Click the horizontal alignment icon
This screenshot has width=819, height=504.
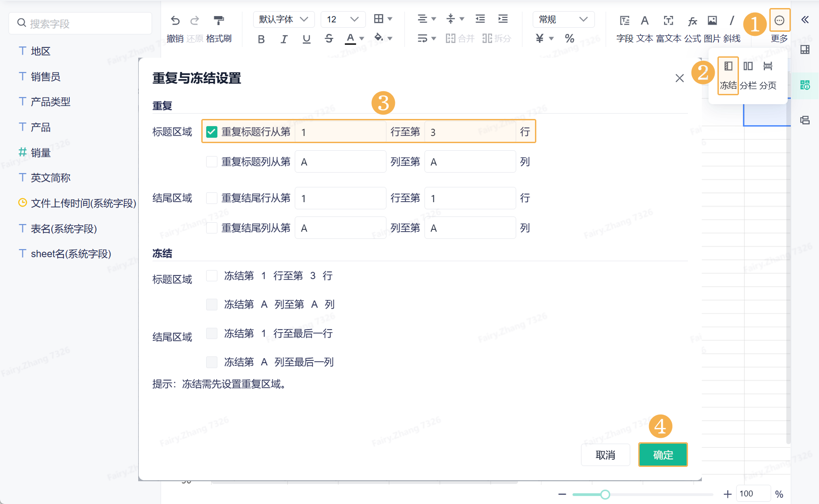[422, 19]
